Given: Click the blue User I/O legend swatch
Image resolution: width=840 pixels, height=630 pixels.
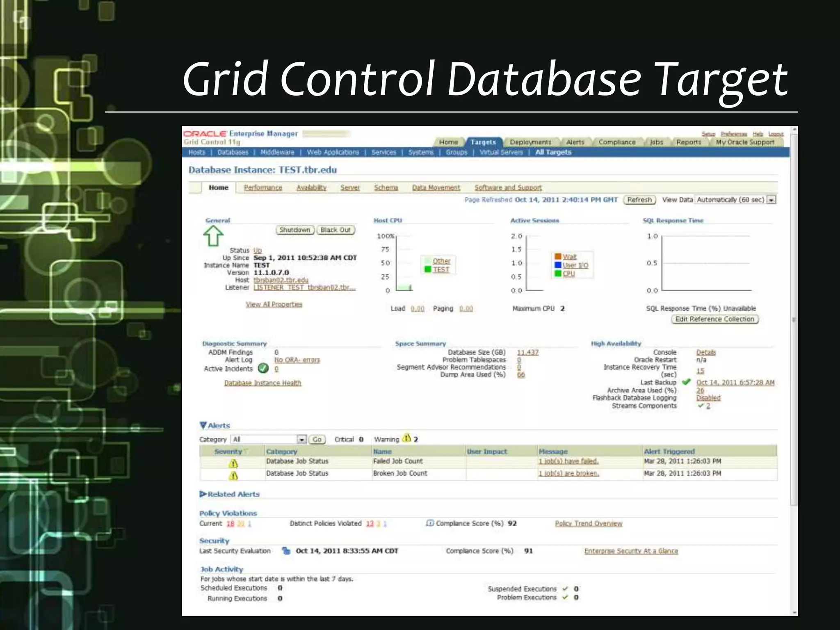Looking at the screenshot, I should (558, 265).
